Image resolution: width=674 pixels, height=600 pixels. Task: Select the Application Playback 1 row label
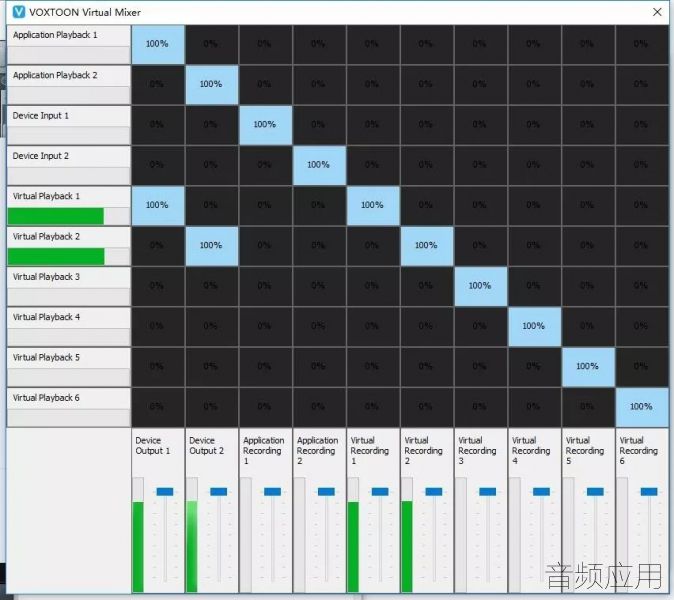tap(55, 35)
